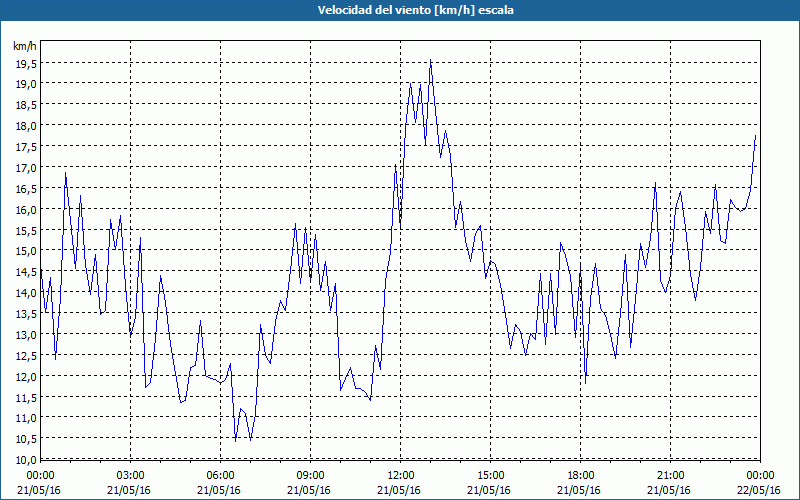The height and width of the screenshot is (500, 800).
Task: Select the 09:00 time axis label
Action: click(310, 476)
